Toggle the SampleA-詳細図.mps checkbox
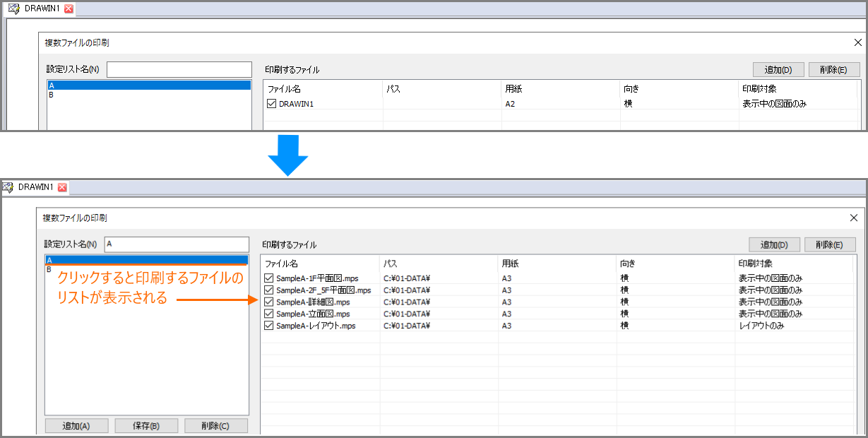This screenshot has width=868, height=438. [x=269, y=302]
